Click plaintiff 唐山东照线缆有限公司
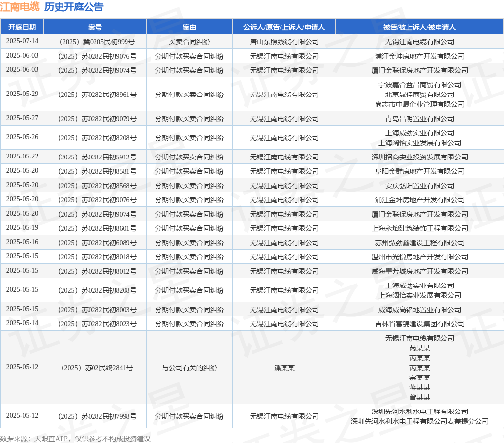The image size is (504, 443). point(284,42)
